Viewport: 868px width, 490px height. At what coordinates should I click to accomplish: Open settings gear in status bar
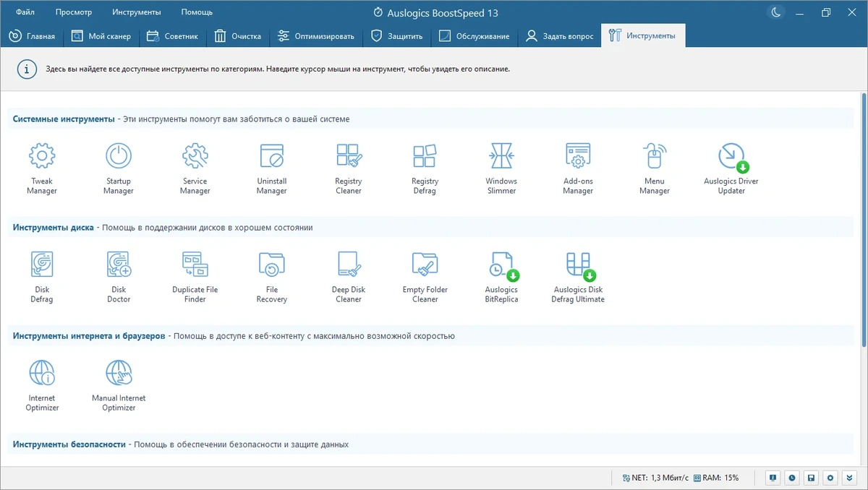[831, 478]
